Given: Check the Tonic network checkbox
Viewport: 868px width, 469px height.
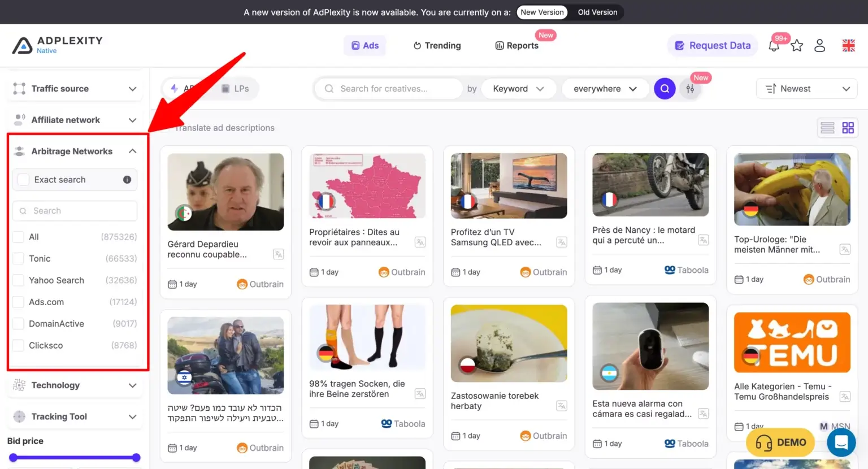Looking at the screenshot, I should click(19, 259).
